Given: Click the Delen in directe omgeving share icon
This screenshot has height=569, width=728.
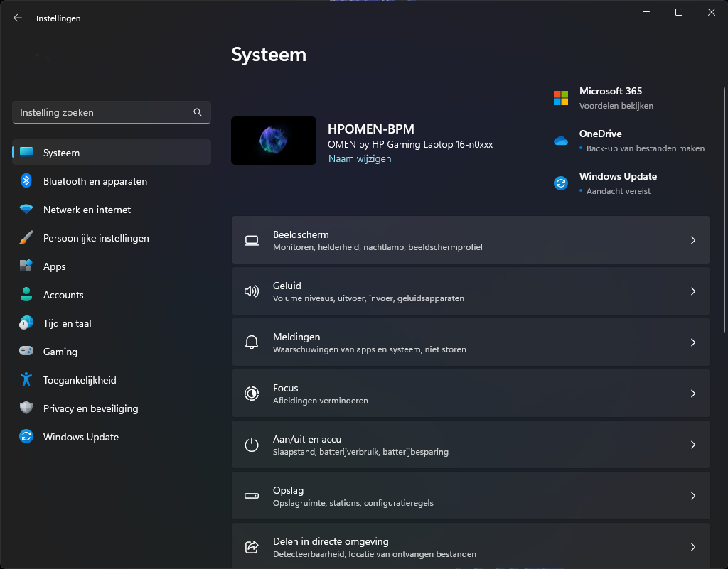Looking at the screenshot, I should tap(252, 547).
